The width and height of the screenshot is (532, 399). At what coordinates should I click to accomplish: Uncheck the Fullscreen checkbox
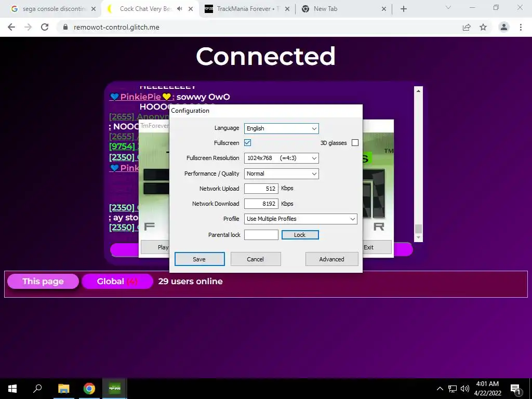point(248,142)
